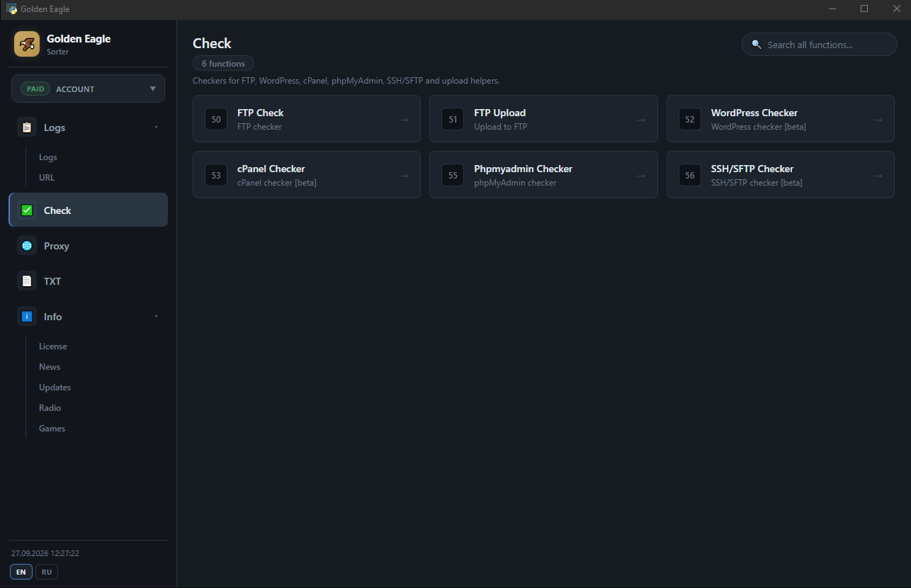Click the arrow on SSH/SFTP Checker card
Screen dimensions: 911x588
tap(878, 176)
